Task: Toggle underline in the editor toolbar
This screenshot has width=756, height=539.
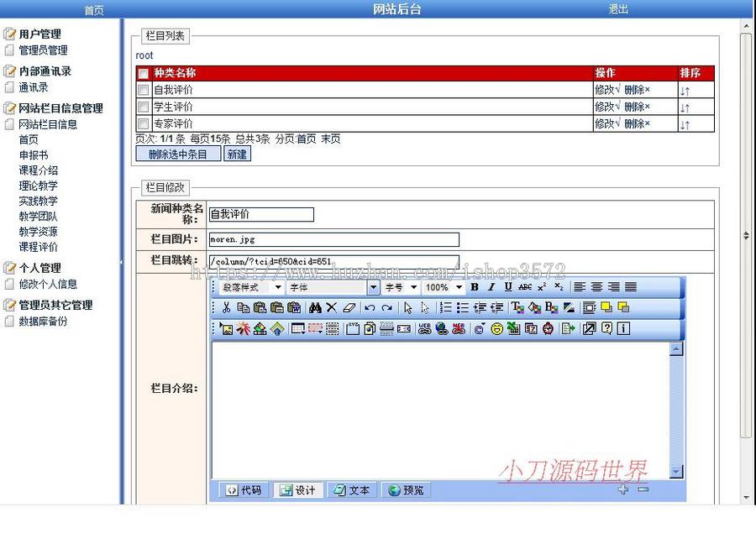Action: [508, 287]
